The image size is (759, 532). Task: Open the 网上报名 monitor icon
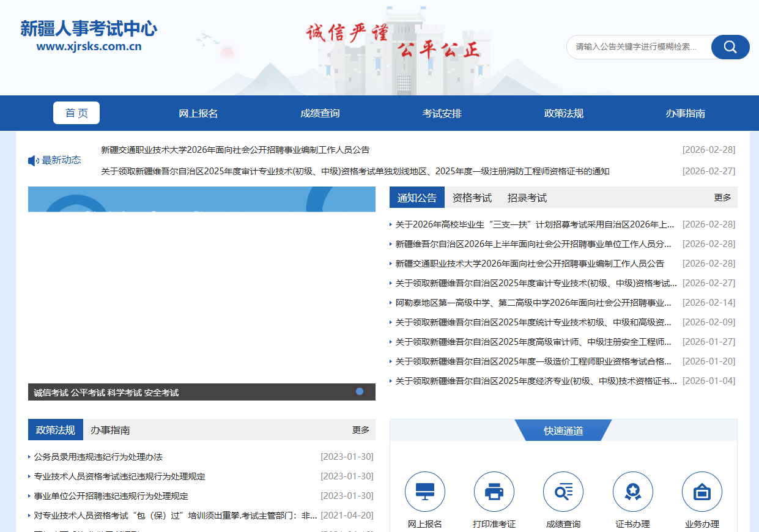click(424, 492)
